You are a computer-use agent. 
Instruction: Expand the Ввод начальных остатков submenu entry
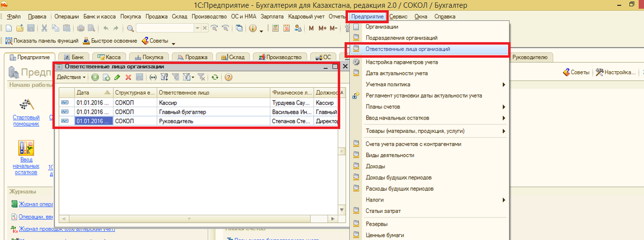[503, 118]
